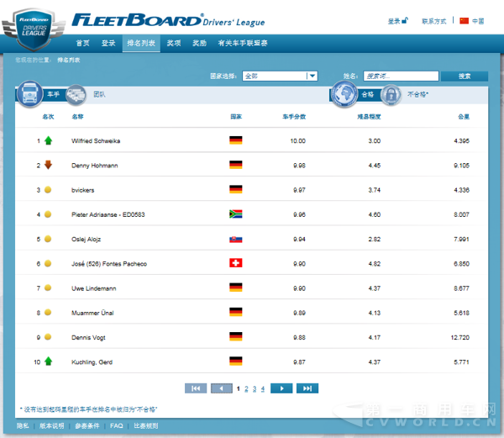Viewport: 504px width, 438px height.
Task: Click yellow dot next to Muammer Ünal
Action: (48, 312)
